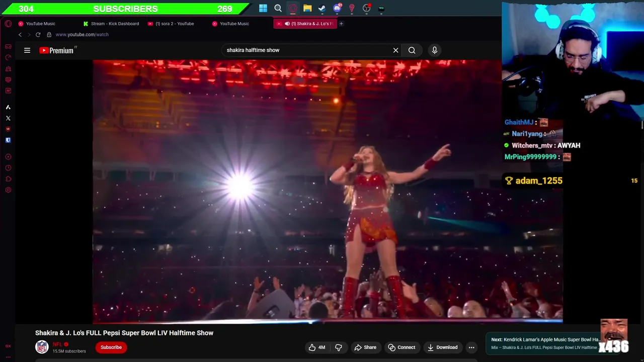644x362 pixels.
Task: Click the video title text
Action: pyautogui.click(x=124, y=333)
